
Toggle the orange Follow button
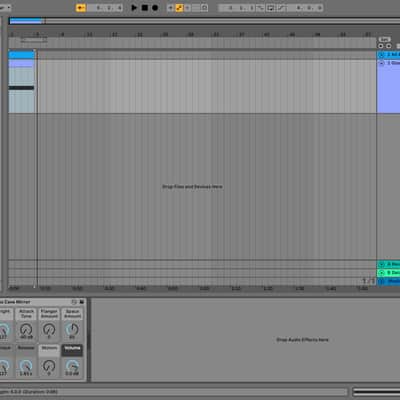tap(81, 8)
